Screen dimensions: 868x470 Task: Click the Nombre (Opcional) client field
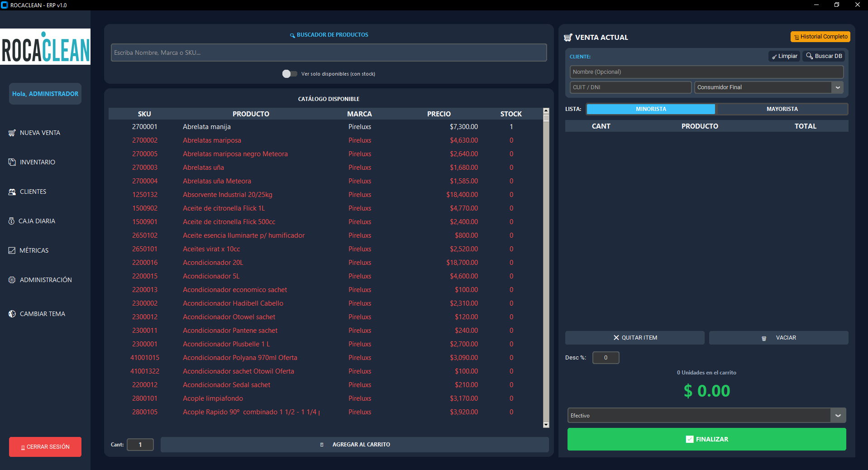click(706, 72)
